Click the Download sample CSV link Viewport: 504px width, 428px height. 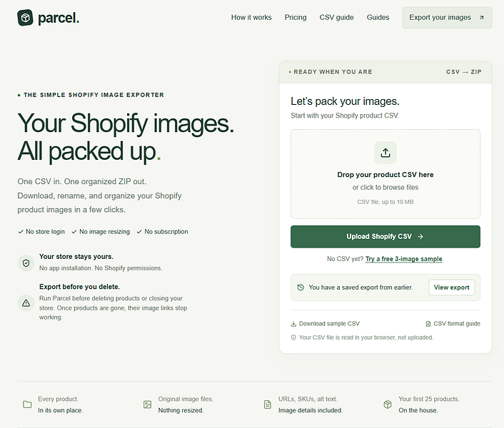pyautogui.click(x=326, y=324)
